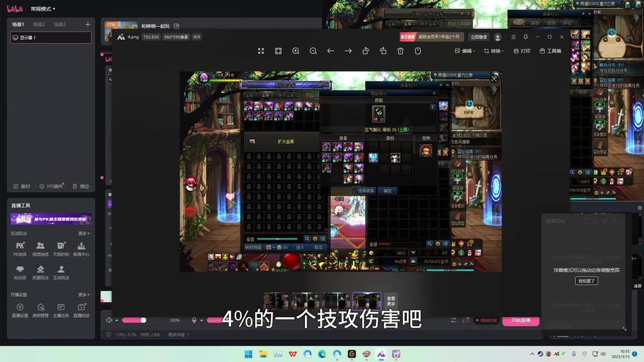
Task: Open PK连线 tool in Bilibili panel
Action: pos(20,249)
